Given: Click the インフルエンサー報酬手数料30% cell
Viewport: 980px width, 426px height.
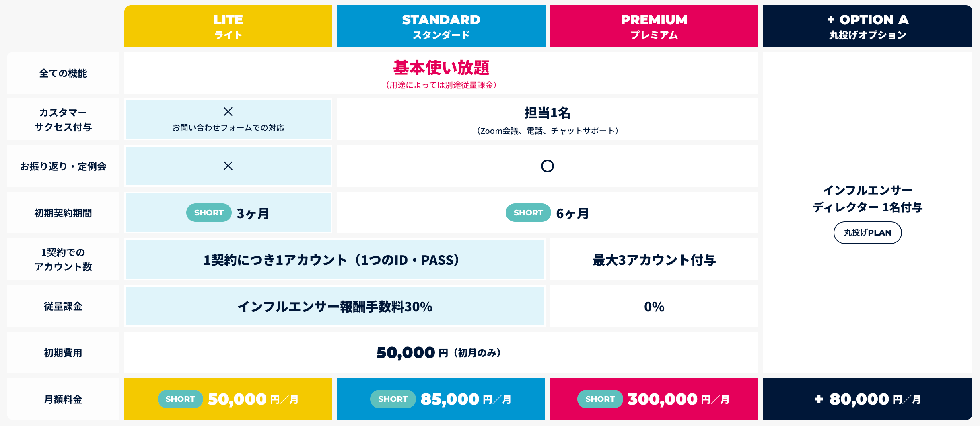Looking at the screenshot, I should (335, 307).
